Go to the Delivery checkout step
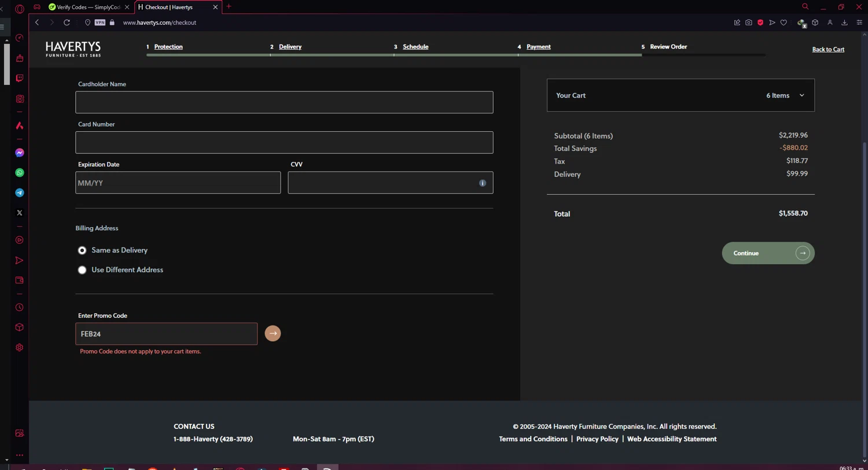The height and width of the screenshot is (470, 868). (290, 47)
